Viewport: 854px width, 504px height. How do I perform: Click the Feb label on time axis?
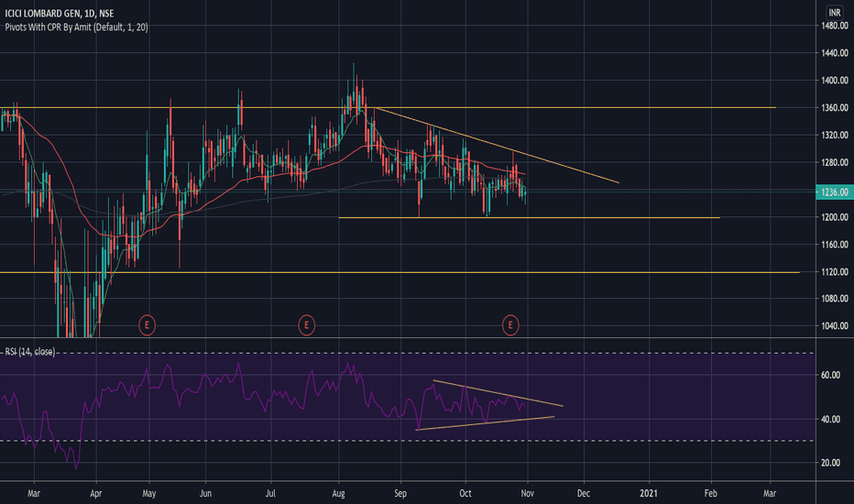click(711, 494)
